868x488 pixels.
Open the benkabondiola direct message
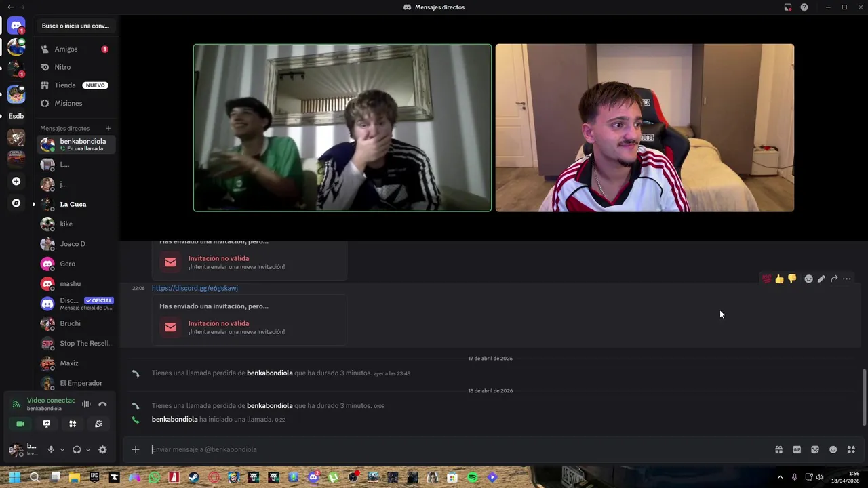(x=76, y=144)
